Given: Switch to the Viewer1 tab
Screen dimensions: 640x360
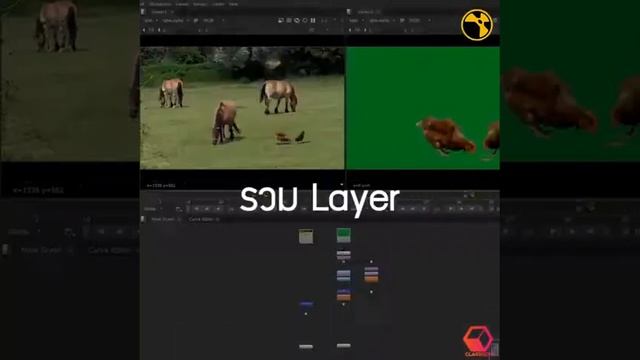Looking at the screenshot, I should pos(159,12).
